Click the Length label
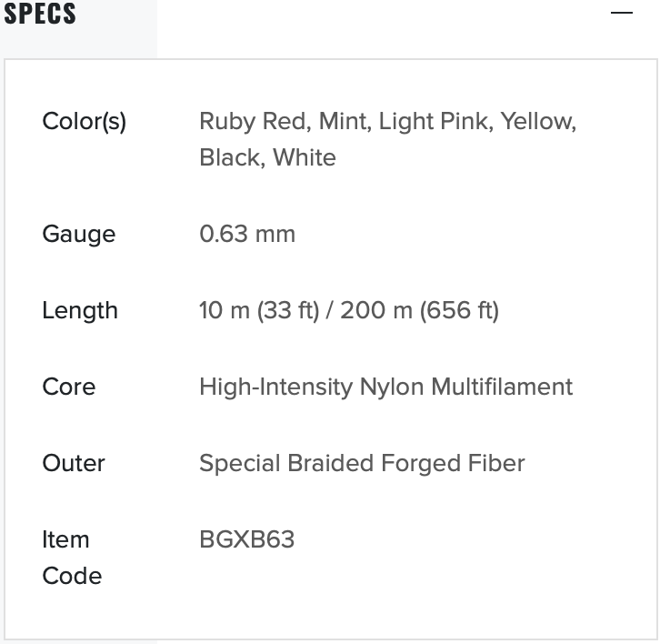This screenshot has height=644, width=660. coord(80,310)
